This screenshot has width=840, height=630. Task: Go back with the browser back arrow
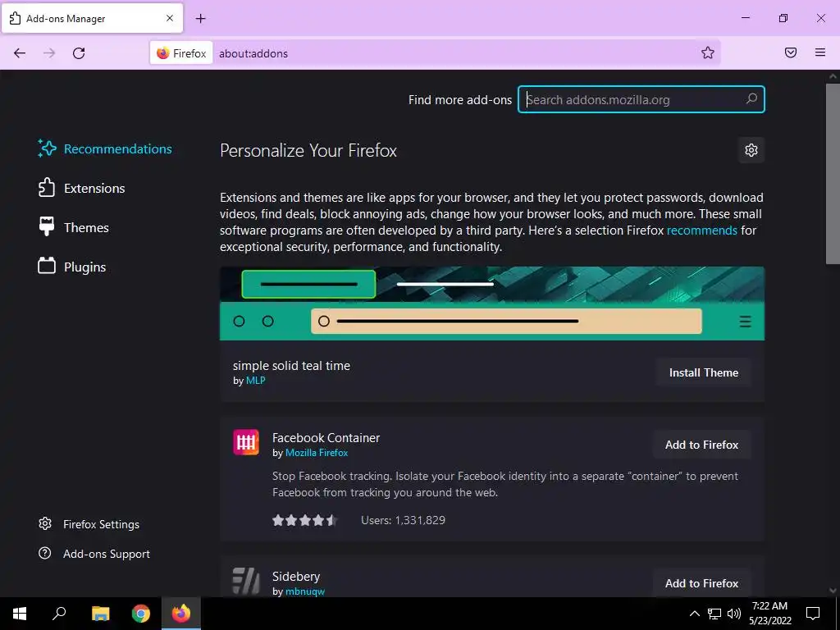[x=20, y=53]
